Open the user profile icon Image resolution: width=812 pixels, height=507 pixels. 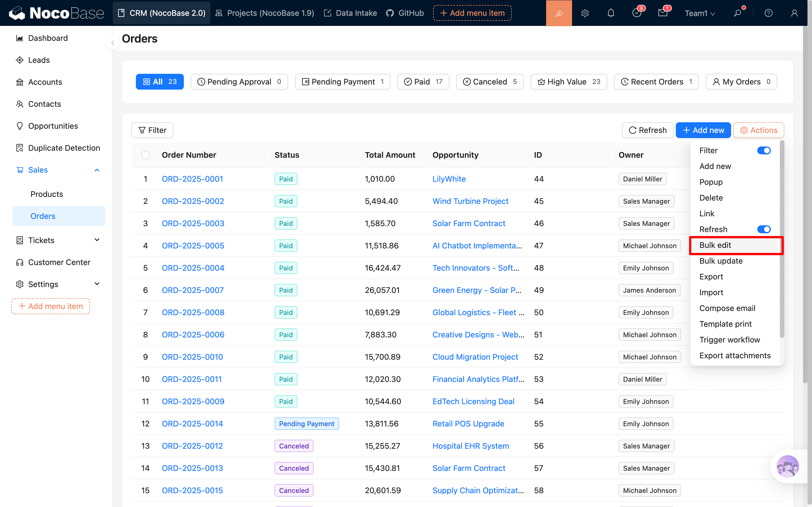coord(794,13)
